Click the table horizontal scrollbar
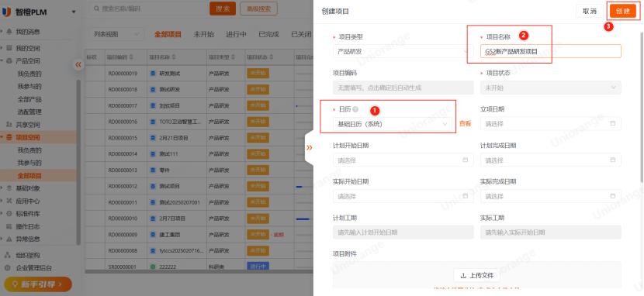This screenshot has height=296, width=644. click(199, 271)
